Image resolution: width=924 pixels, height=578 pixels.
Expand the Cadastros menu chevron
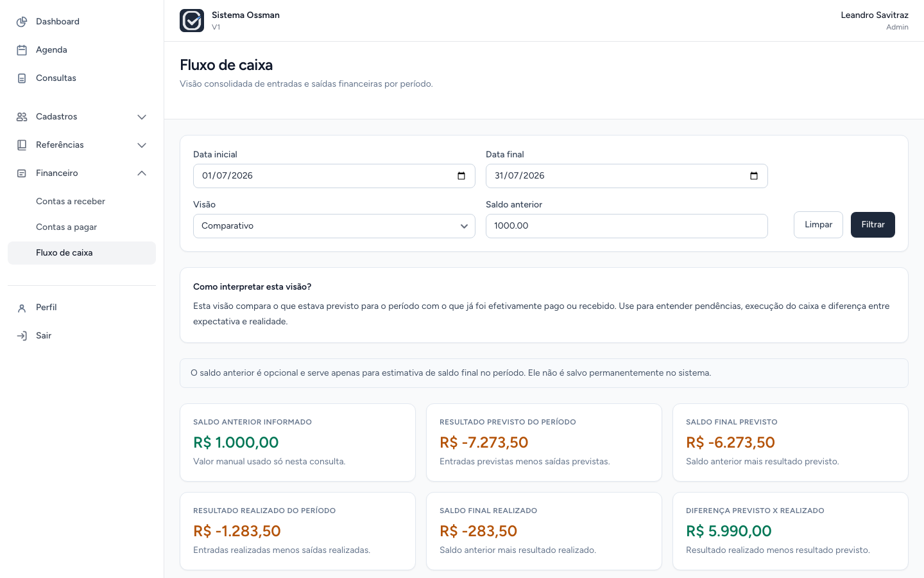(142, 117)
